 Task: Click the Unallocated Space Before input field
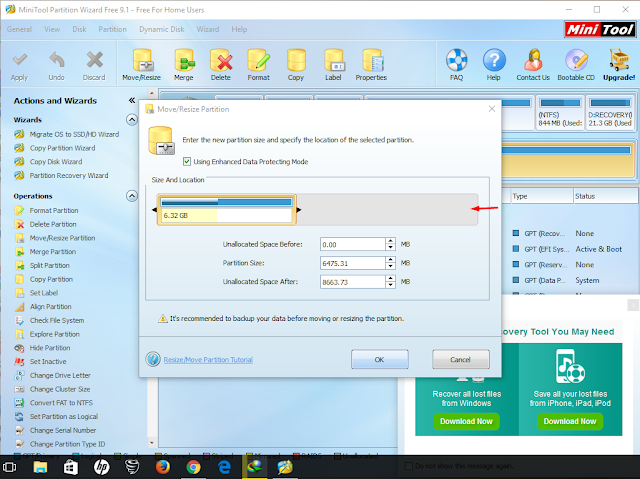pyautogui.click(x=353, y=244)
